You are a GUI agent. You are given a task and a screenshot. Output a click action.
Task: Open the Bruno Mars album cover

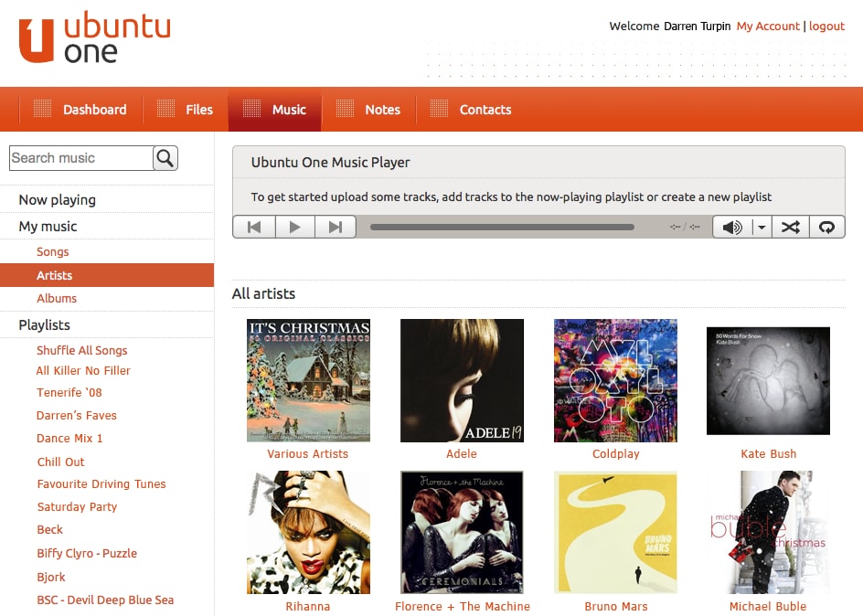(x=615, y=533)
